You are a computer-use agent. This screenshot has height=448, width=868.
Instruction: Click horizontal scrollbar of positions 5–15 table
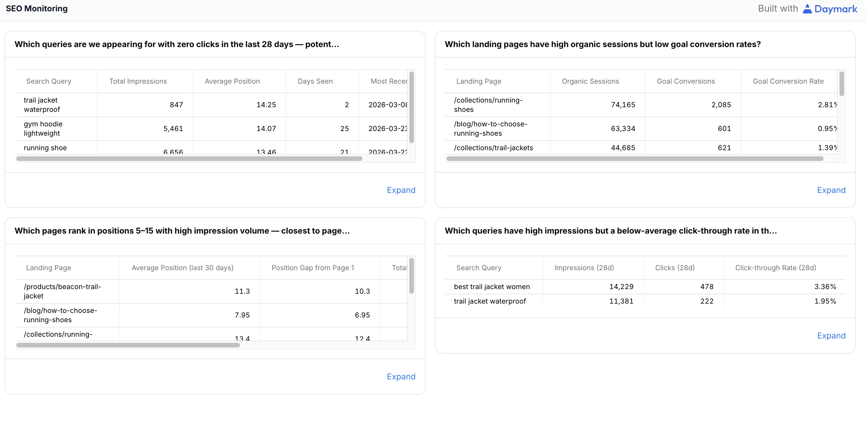coord(128,345)
